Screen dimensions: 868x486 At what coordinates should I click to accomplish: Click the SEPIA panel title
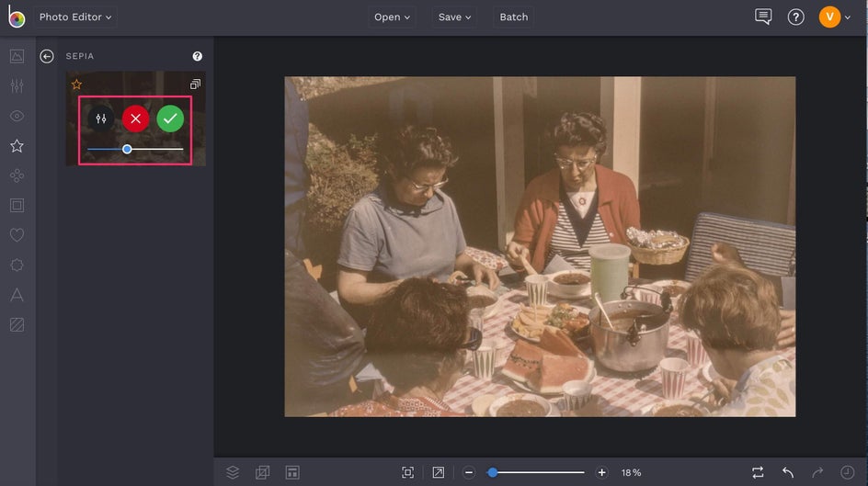[80, 56]
